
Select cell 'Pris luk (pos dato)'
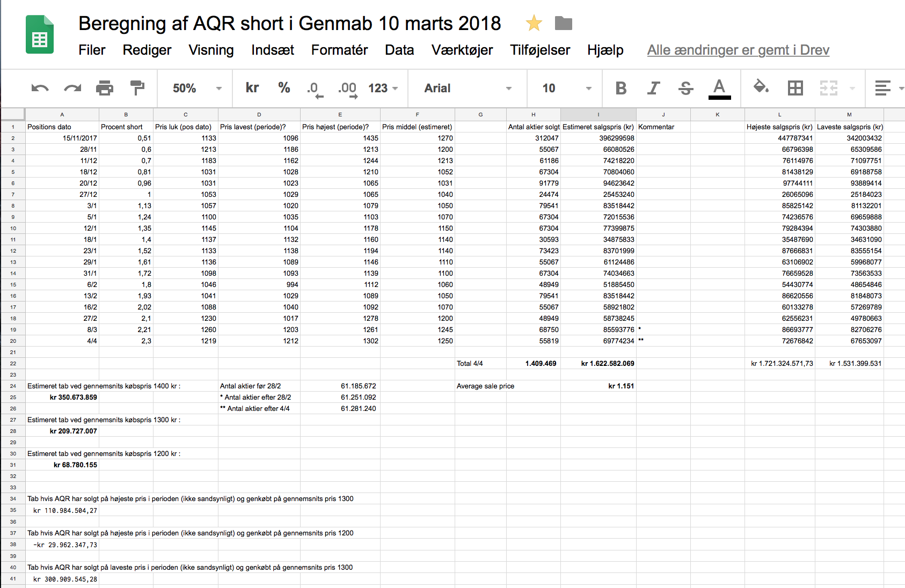(186, 127)
